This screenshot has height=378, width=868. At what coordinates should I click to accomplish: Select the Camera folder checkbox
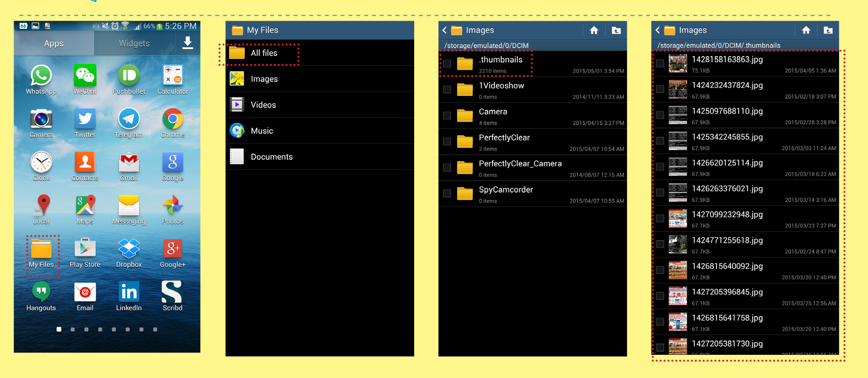[447, 116]
